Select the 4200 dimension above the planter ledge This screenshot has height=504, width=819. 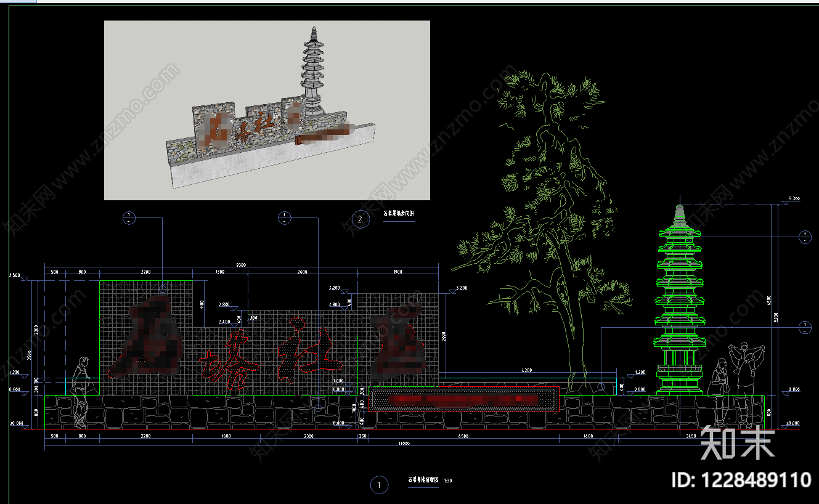(x=527, y=370)
